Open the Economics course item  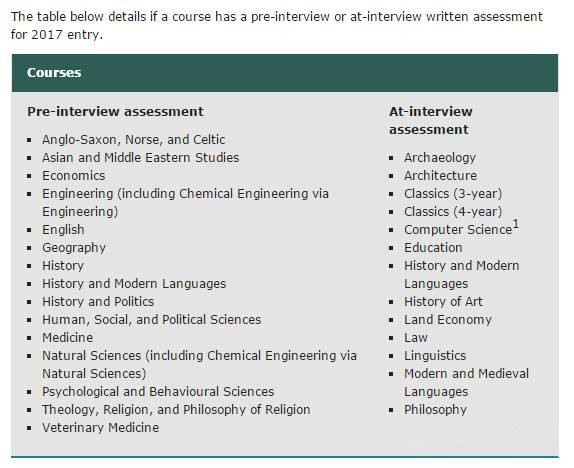pos(74,175)
